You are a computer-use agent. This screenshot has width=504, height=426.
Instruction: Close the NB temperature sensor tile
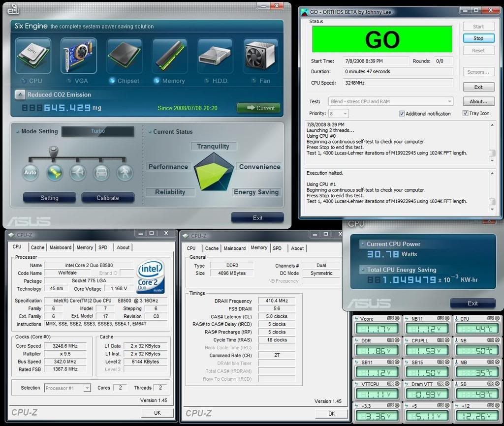point(497,340)
